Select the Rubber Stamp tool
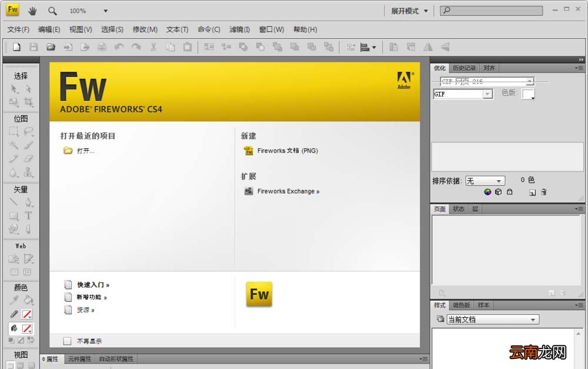Screen dimensions: 588x369 (28, 172)
